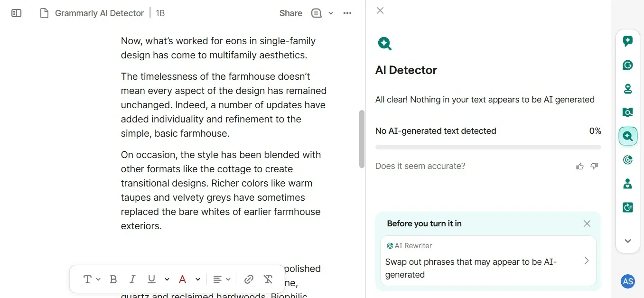Click the document title 'Grammarly AI Detector'
Image resolution: width=644 pixels, height=298 pixels.
tap(99, 13)
